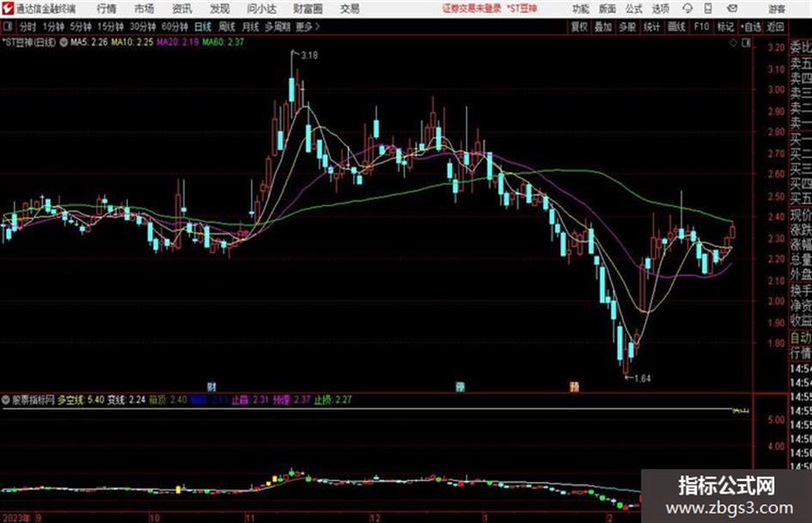
Task: Open the 资讯 menu
Action: click(x=182, y=9)
